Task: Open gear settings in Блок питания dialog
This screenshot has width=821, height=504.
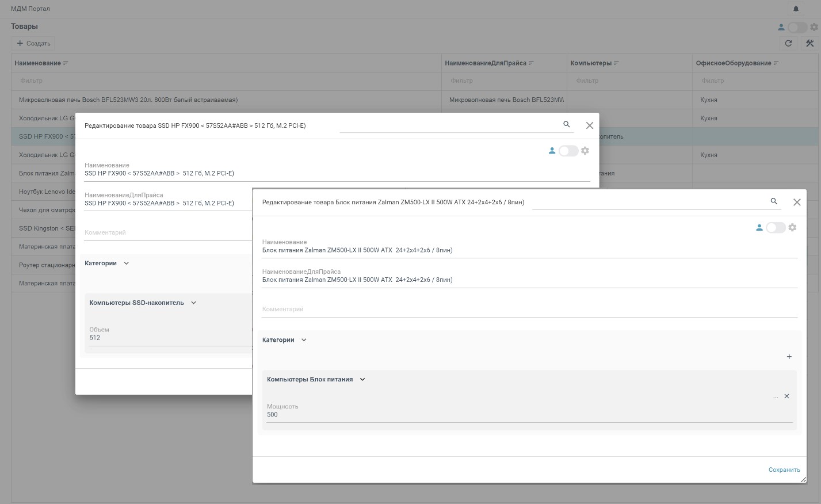Action: pos(792,227)
